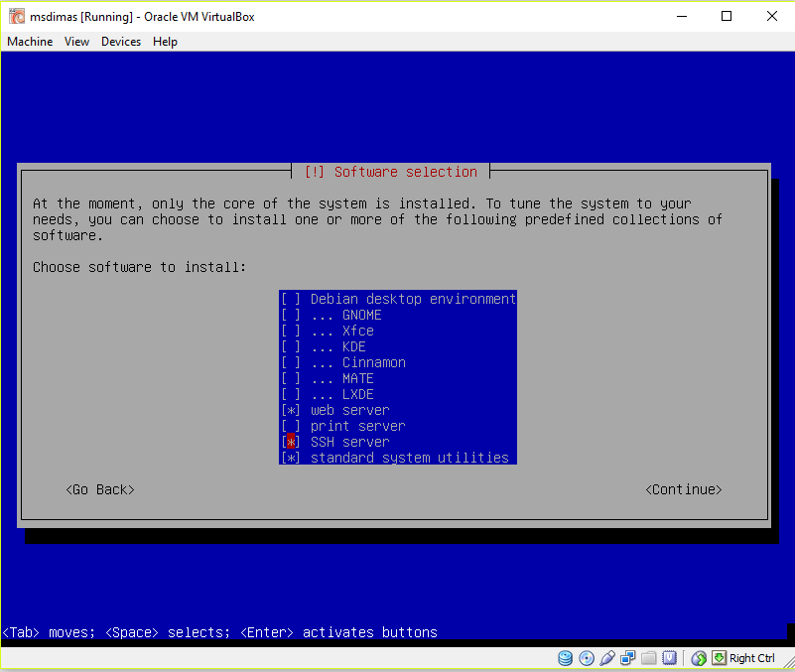This screenshot has height=672, width=795.
Task: Open the Machine menu
Action: pos(30,42)
